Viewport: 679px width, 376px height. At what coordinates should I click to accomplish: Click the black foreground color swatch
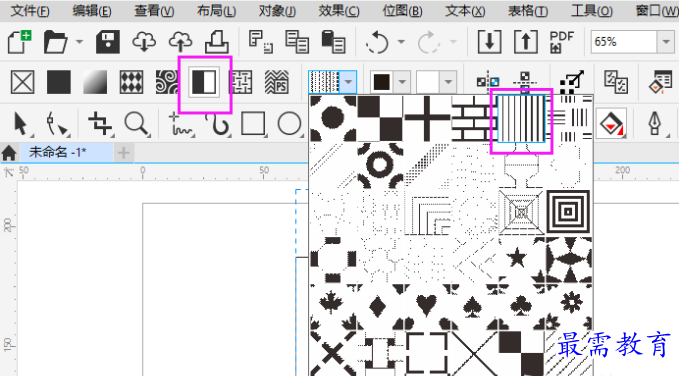tap(382, 82)
